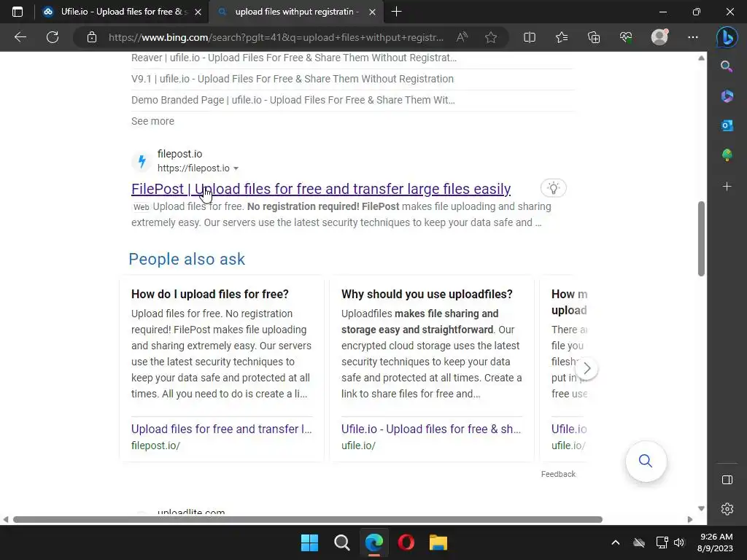Click the People also ask heading

click(187, 259)
